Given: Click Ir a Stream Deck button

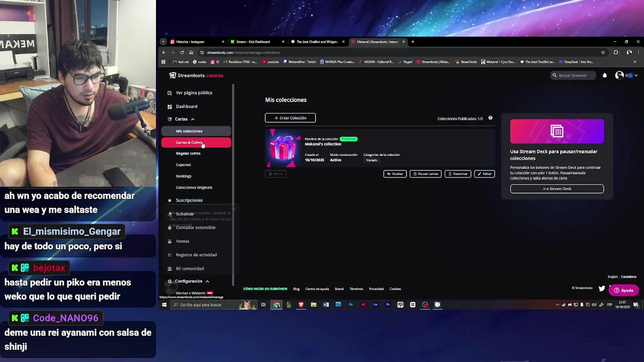Looking at the screenshot, I should (x=557, y=189).
